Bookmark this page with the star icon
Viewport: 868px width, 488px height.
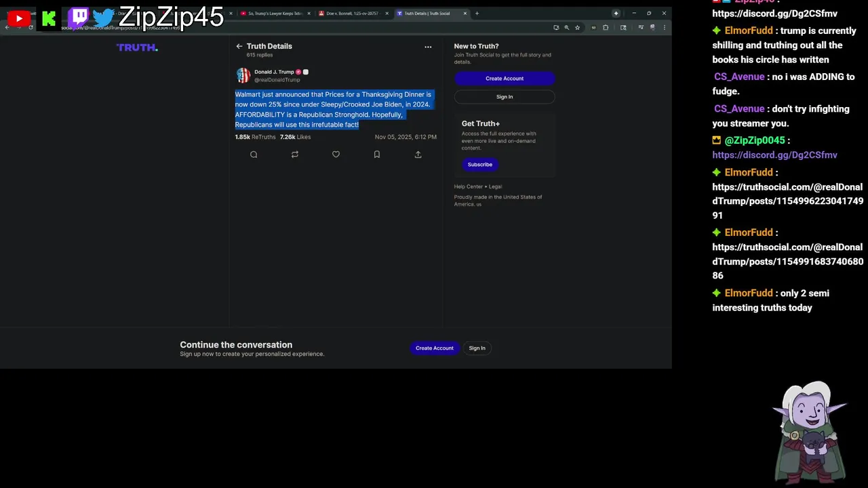pos(577,28)
